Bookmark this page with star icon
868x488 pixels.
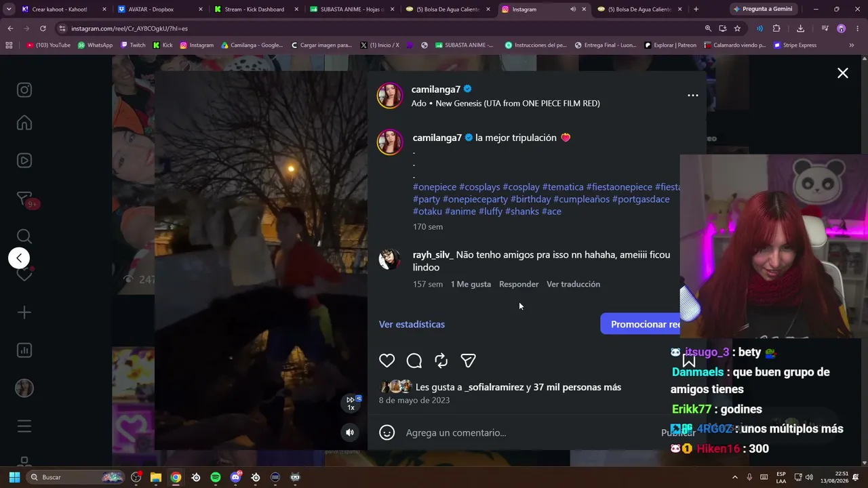[737, 28]
